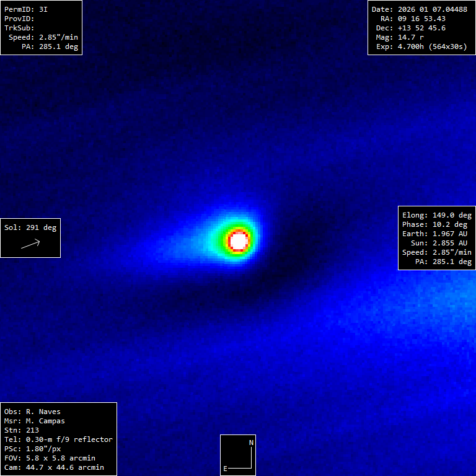Image resolution: width=476 pixels, height=476 pixels.
Task: Click the Earth: 1.967 AU distance
Action: 436,234
